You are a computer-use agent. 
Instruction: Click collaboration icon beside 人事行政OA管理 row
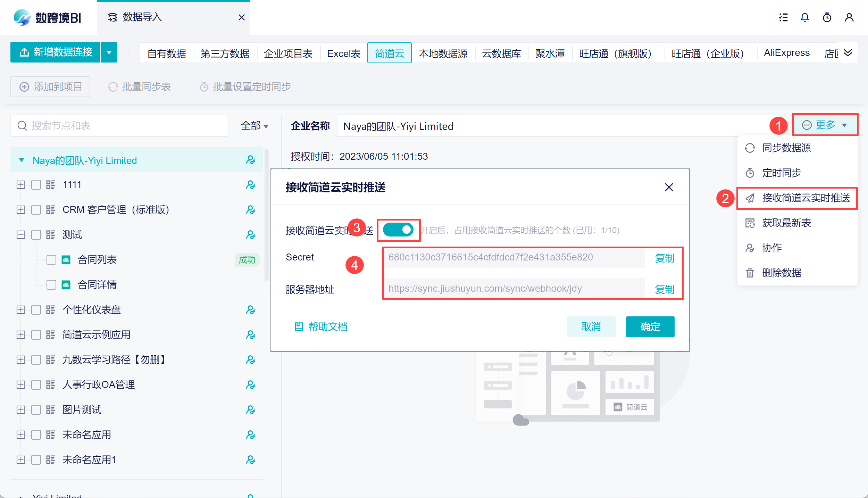click(x=250, y=385)
